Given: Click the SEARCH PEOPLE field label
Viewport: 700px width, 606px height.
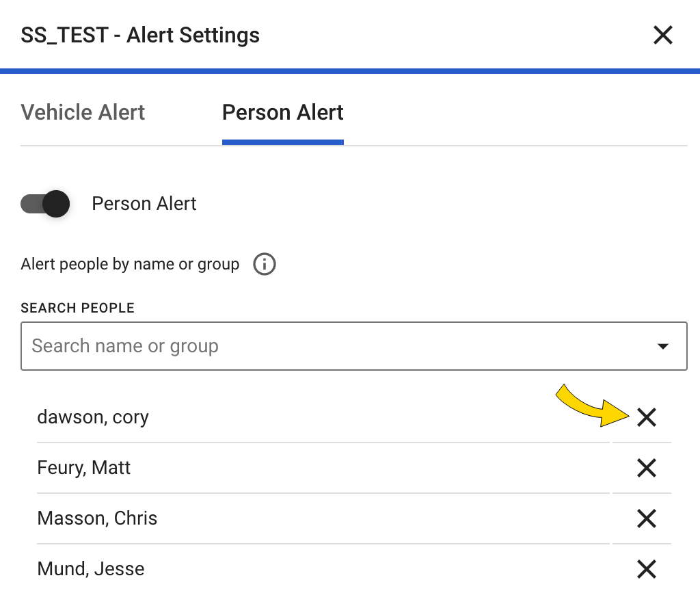Looking at the screenshot, I should coord(78,308).
